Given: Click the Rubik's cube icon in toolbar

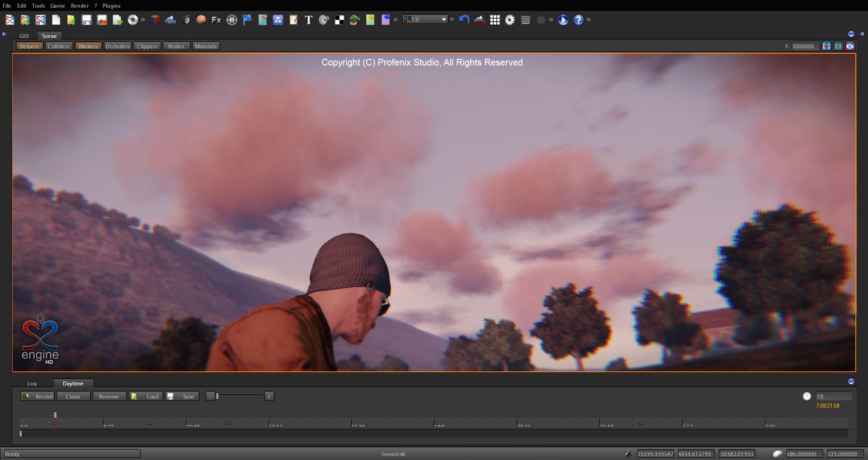Looking at the screenshot, I should [155, 20].
